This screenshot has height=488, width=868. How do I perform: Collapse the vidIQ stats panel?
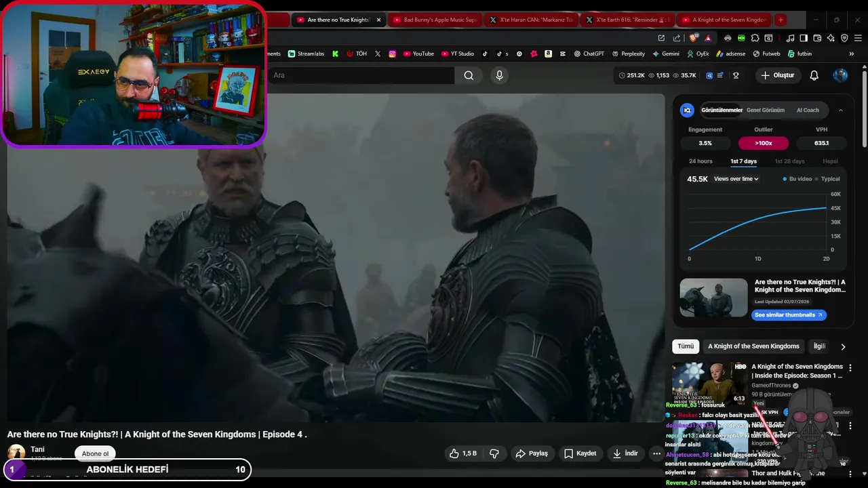tap(841, 110)
